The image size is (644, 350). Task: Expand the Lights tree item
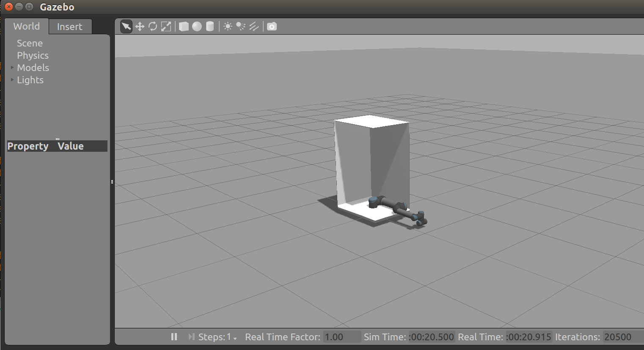12,80
